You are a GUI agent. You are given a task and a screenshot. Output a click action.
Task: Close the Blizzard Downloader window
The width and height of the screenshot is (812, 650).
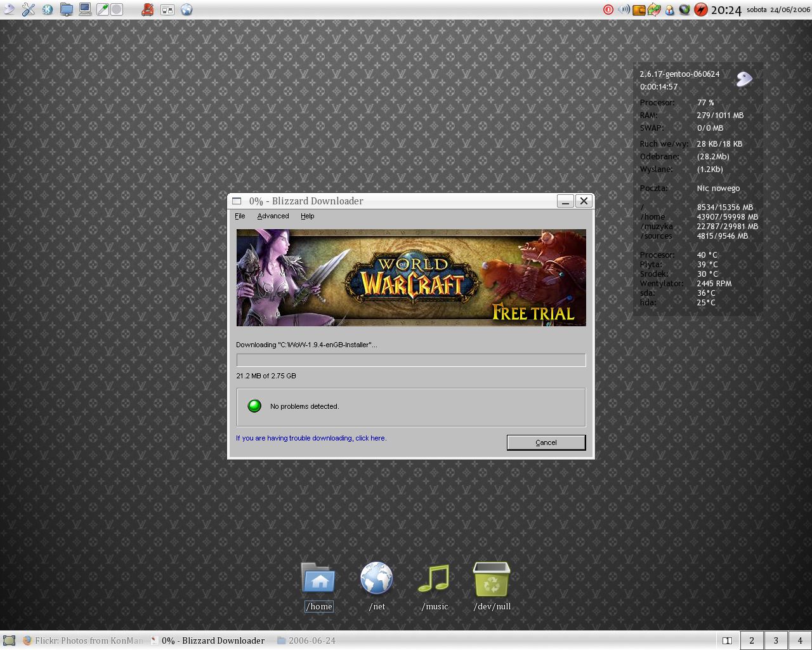(x=584, y=201)
